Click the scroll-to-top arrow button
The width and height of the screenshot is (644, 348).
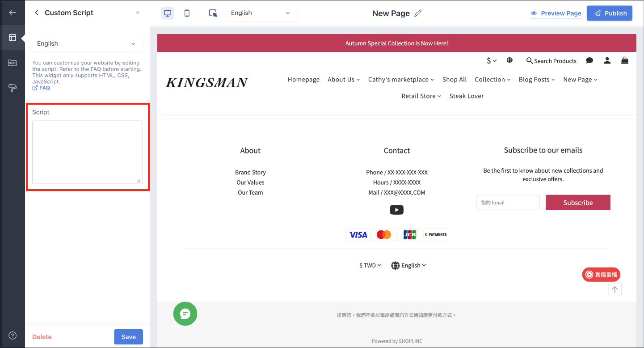[615, 290]
